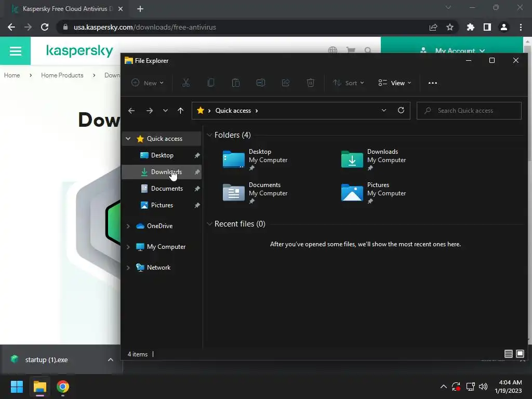Image resolution: width=532 pixels, height=399 pixels.
Task: Expand OneDrive tree node
Action: [128, 226]
